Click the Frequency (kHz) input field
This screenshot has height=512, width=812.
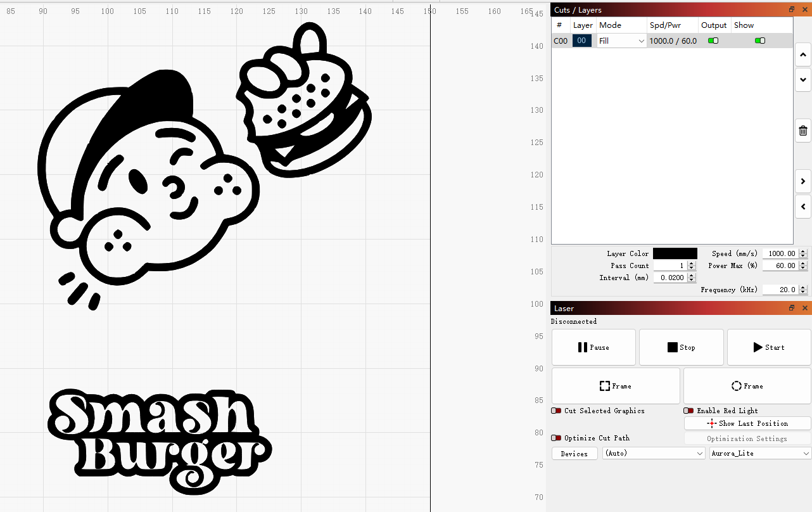780,290
